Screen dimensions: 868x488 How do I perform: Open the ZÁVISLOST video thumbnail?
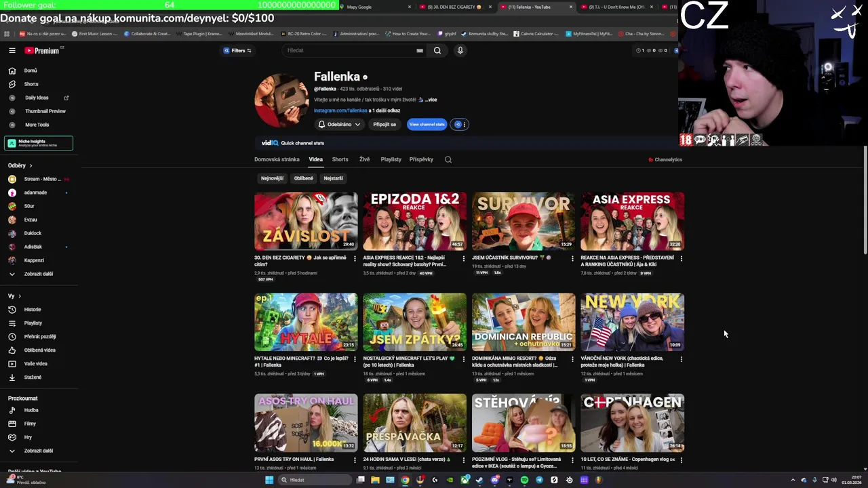306,221
